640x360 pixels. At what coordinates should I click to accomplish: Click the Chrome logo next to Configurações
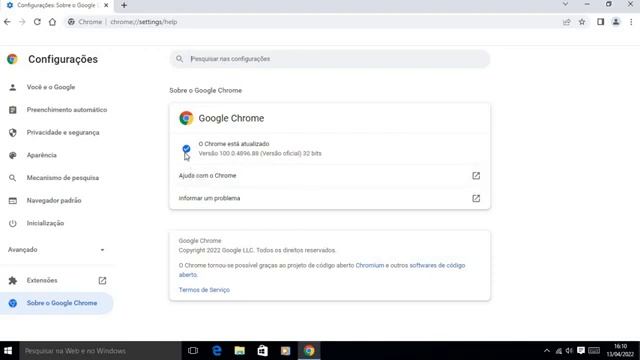(12, 59)
